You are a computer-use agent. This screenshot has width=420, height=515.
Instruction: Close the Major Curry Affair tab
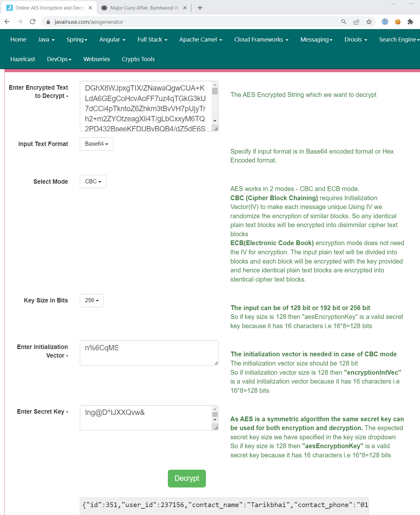pyautogui.click(x=185, y=8)
